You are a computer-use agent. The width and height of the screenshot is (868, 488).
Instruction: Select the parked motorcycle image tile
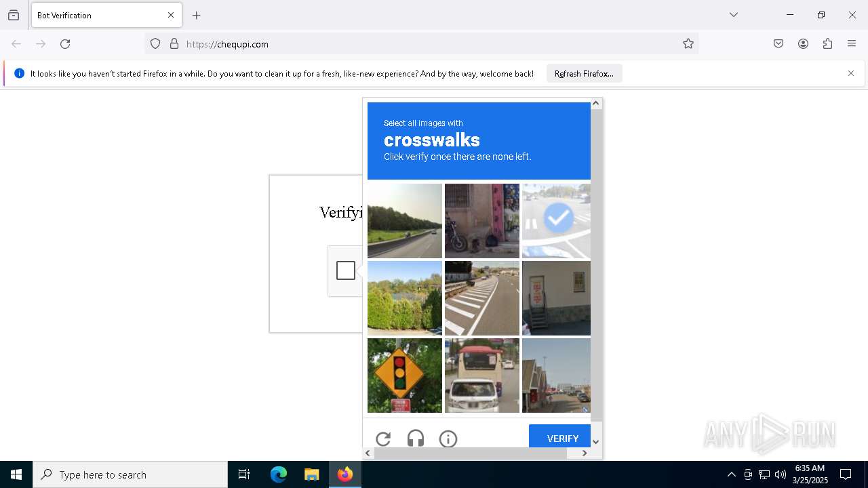(482, 221)
